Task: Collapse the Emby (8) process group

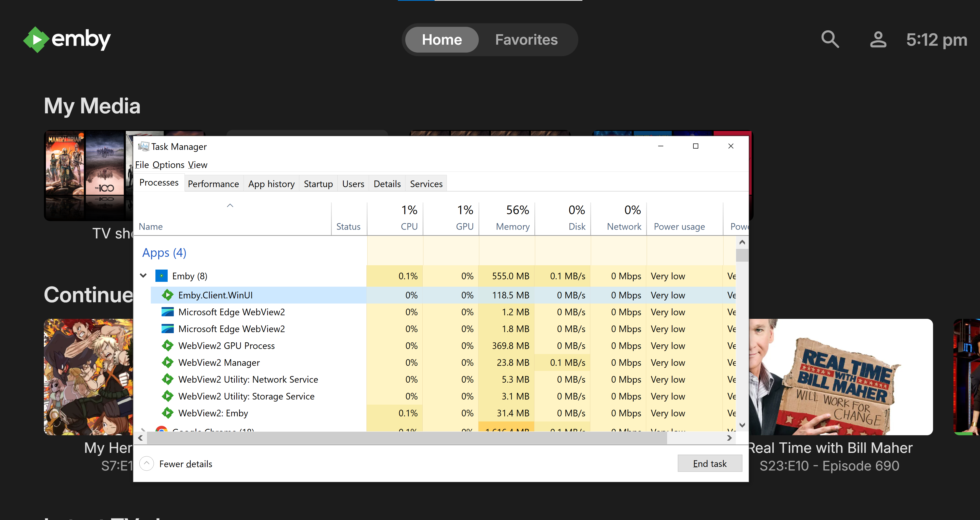Action: point(143,276)
